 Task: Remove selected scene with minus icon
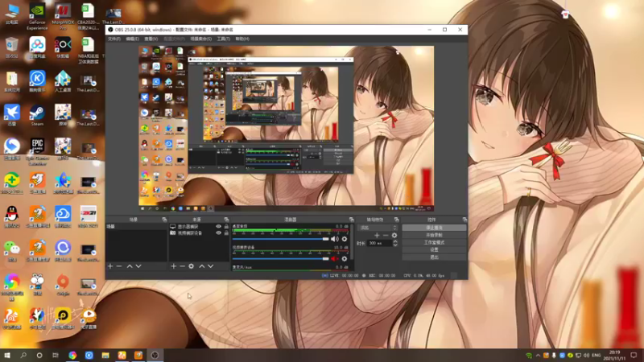click(119, 266)
